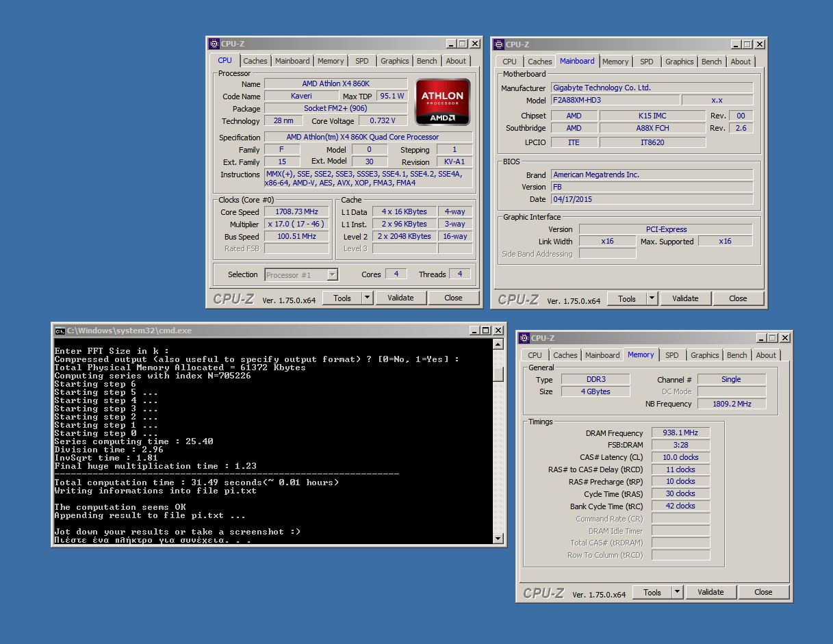Click Tools button in CPU window

[x=342, y=298]
